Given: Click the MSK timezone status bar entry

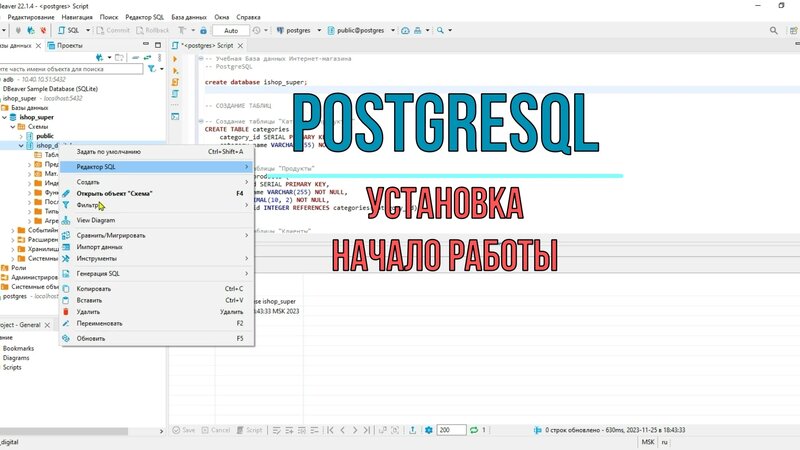Looking at the screenshot, I should coord(648,442).
